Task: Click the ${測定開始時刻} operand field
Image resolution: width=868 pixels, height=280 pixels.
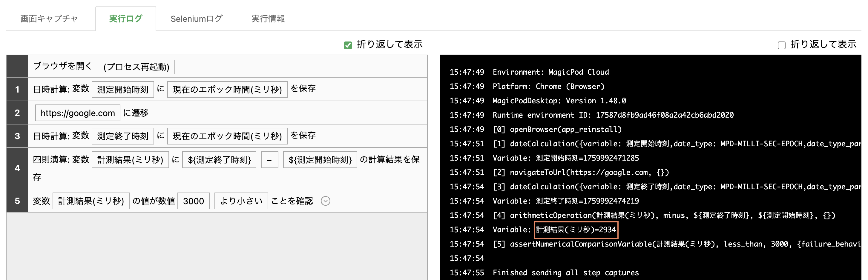Action: [320, 160]
